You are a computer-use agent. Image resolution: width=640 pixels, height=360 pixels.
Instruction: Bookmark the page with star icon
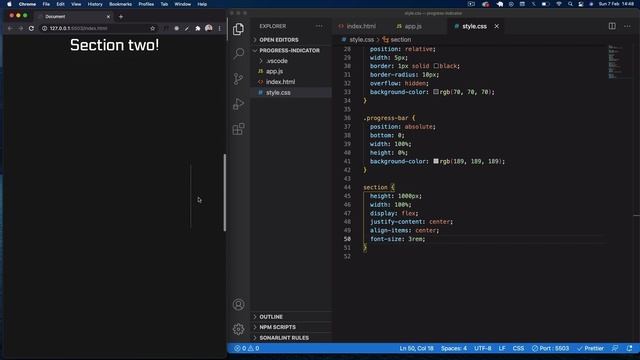pos(153,28)
